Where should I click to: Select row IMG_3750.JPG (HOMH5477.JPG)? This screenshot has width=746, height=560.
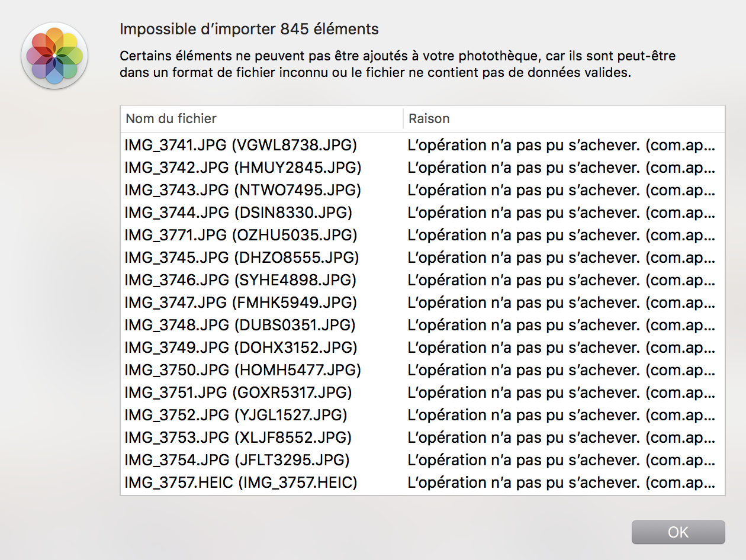click(243, 370)
